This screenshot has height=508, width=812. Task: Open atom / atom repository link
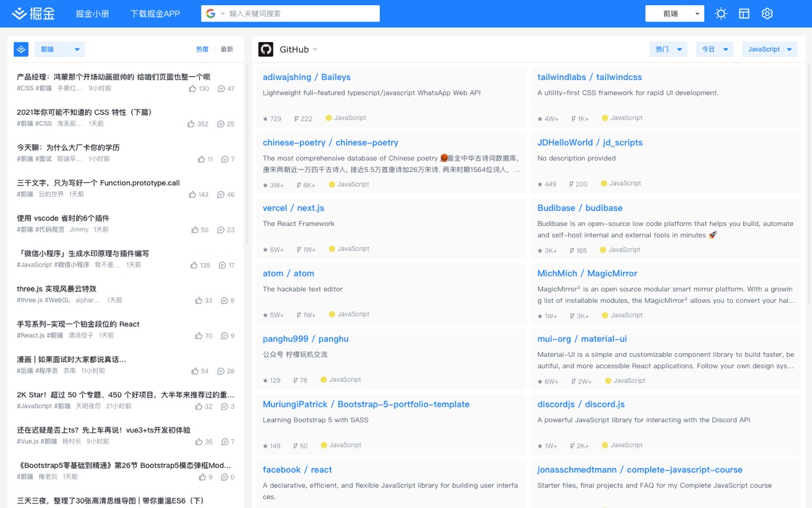click(289, 273)
